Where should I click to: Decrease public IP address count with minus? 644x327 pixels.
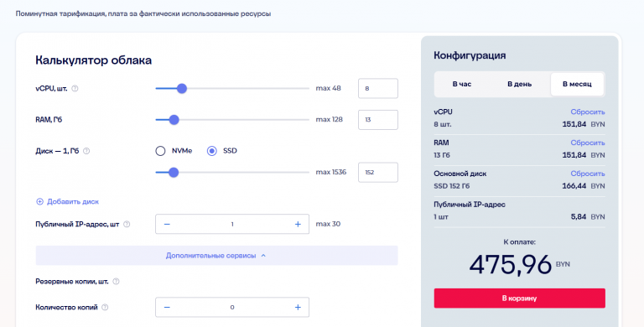point(167,225)
